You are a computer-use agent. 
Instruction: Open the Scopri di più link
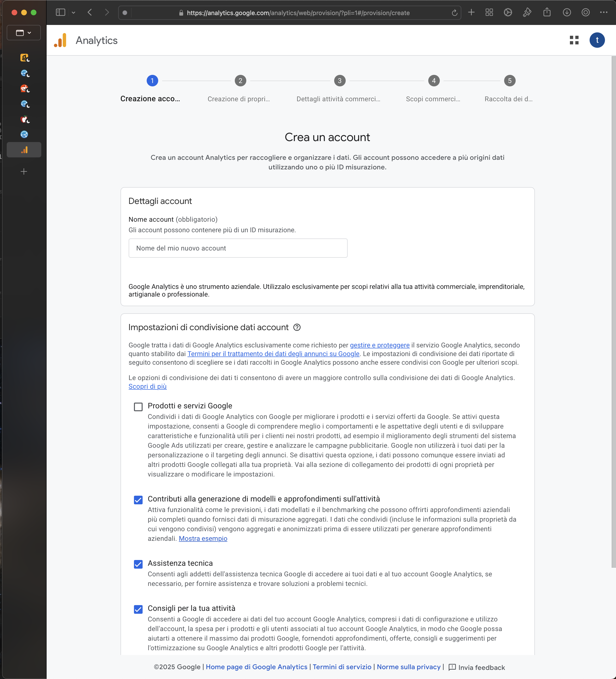[x=148, y=387]
